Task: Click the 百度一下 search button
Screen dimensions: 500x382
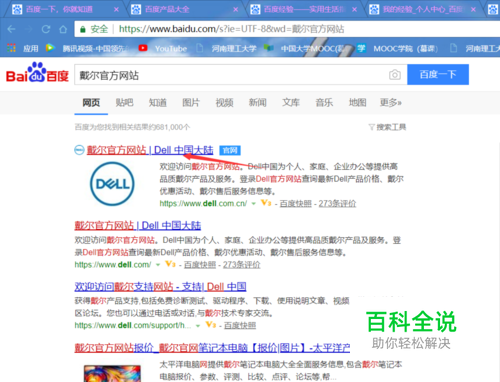Action: pyautogui.click(x=438, y=74)
